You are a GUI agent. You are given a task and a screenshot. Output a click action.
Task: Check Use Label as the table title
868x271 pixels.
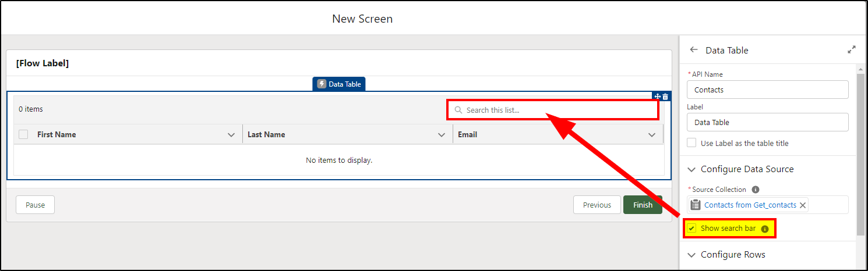(691, 142)
